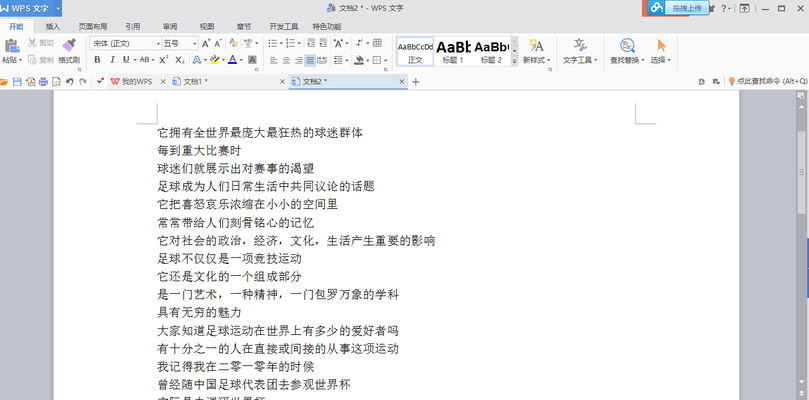Apply superscript with the X² icon
Screen dimensions: 809x400
click(x=164, y=60)
